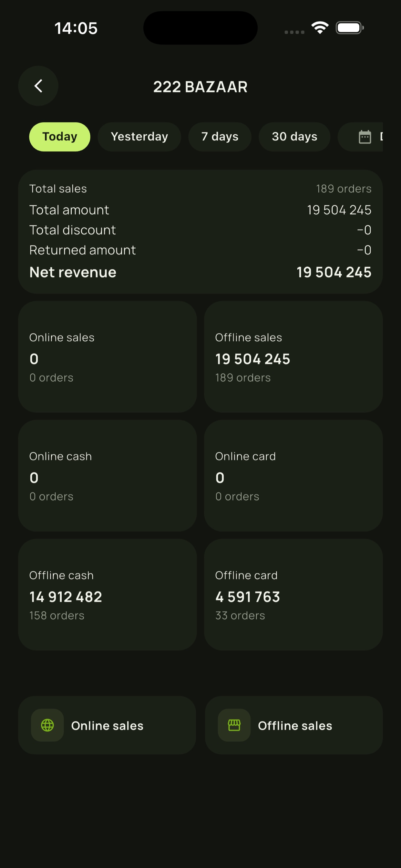Select the 7 days filter
This screenshot has width=401, height=868.
pyautogui.click(x=220, y=137)
